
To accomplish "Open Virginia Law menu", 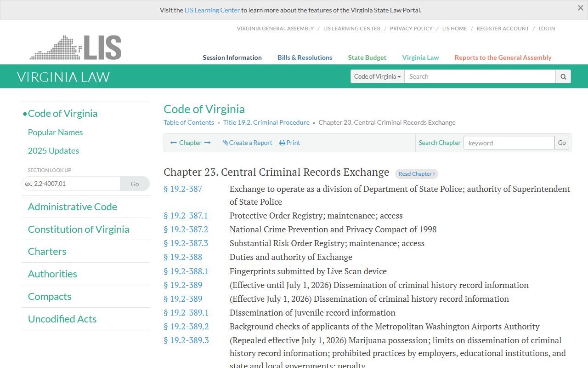I will pos(420,57).
